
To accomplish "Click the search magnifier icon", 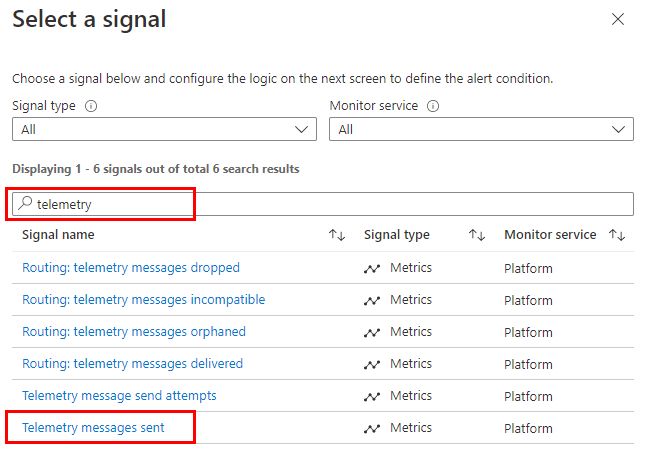I will 26,203.
